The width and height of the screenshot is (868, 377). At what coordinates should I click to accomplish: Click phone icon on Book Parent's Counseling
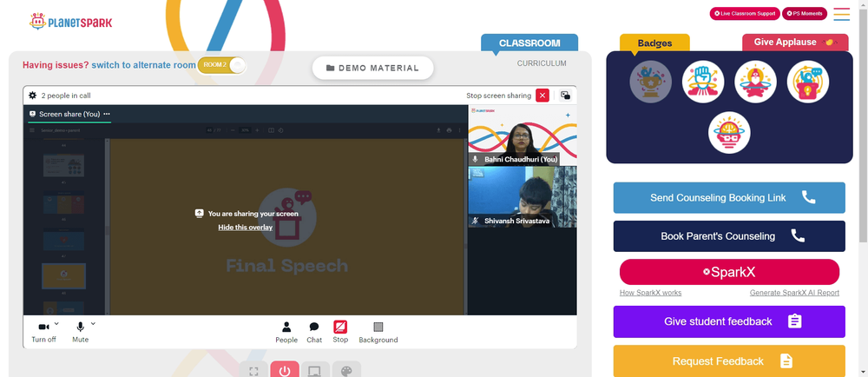pyautogui.click(x=798, y=235)
